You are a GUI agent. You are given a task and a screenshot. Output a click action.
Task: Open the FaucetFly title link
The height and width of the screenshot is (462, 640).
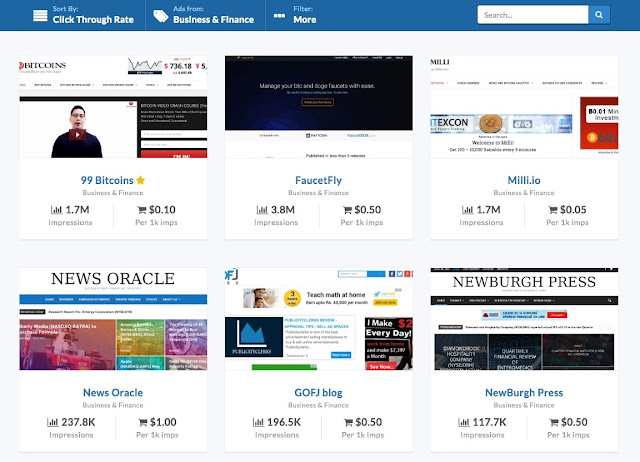[318, 180]
